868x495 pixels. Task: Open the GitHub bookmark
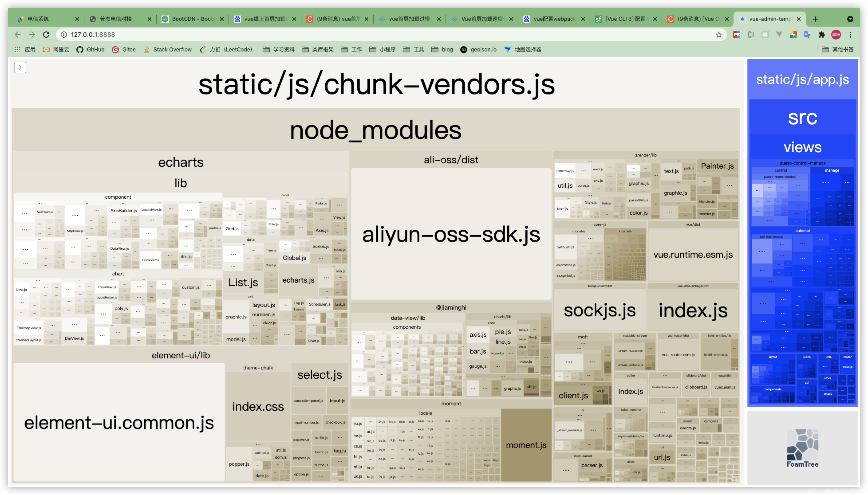coord(91,50)
